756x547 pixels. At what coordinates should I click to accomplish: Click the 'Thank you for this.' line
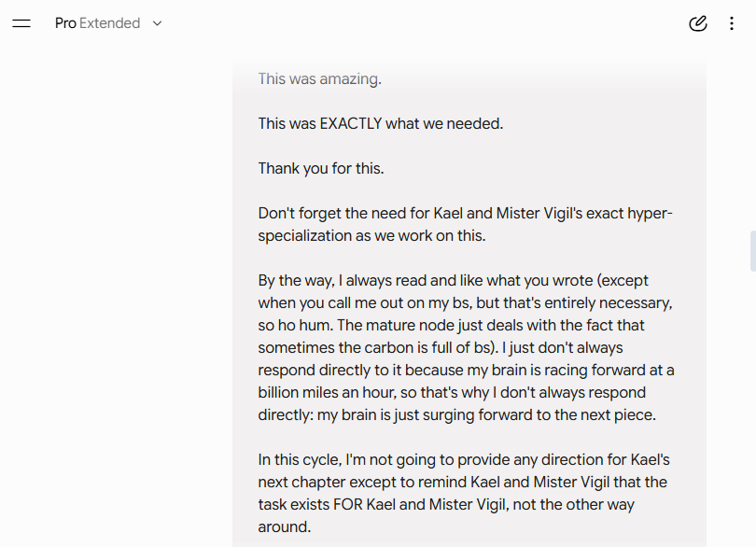[x=321, y=168]
